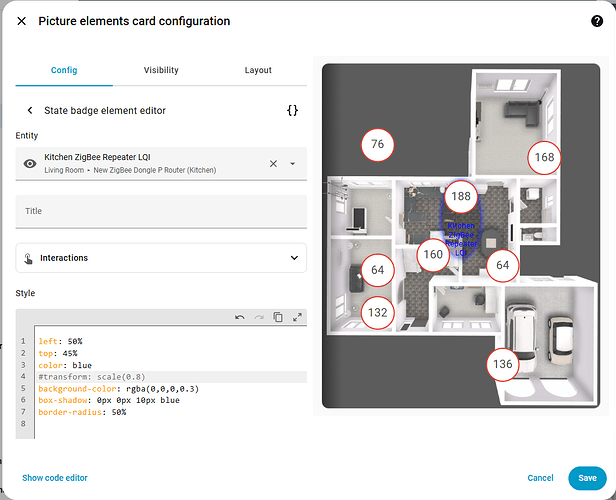This screenshot has height=500, width=616.
Task: Click the Interactions hand pointer icon
Action: (28, 258)
